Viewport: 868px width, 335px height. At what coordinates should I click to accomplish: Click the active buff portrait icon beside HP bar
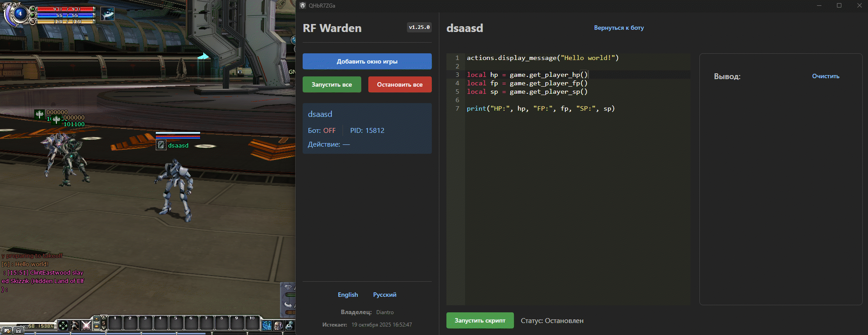tap(107, 14)
